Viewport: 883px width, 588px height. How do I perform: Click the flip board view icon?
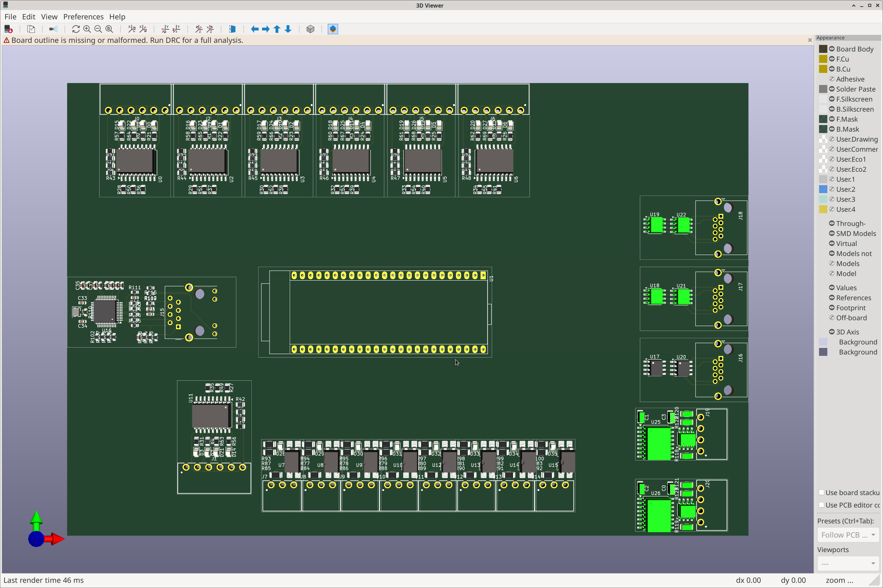click(x=232, y=29)
